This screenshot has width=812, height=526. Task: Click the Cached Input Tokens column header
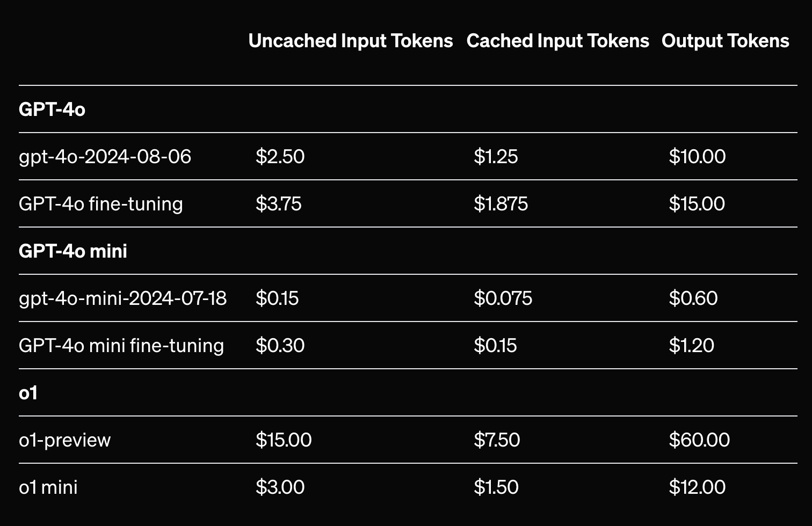click(557, 41)
